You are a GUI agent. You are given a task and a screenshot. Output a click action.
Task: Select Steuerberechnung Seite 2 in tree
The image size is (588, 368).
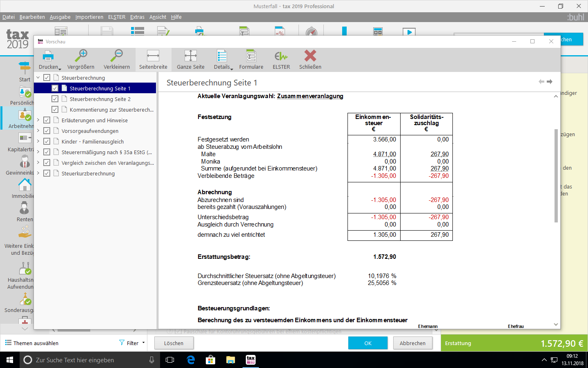click(x=100, y=99)
